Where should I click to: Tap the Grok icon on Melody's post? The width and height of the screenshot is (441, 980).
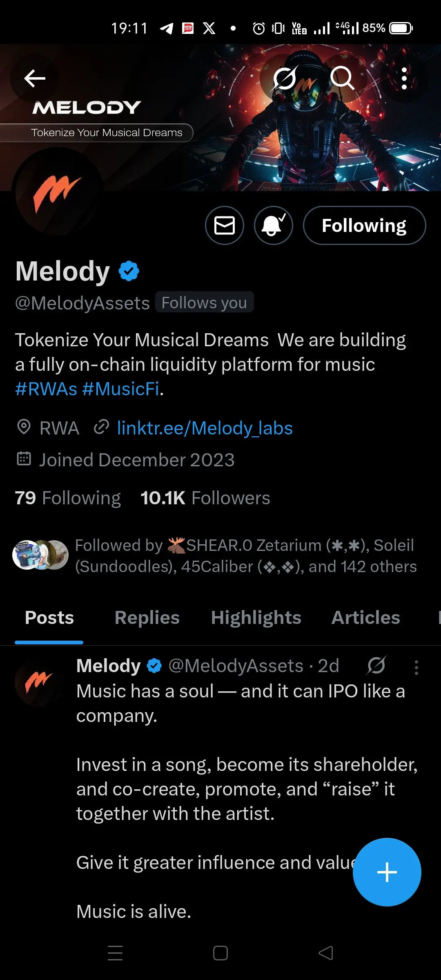[376, 666]
